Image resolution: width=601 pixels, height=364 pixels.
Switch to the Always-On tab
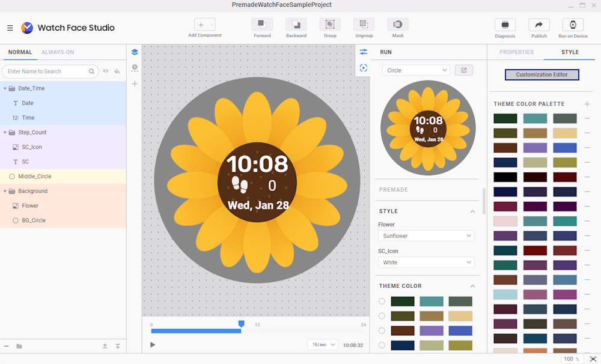pyautogui.click(x=58, y=52)
